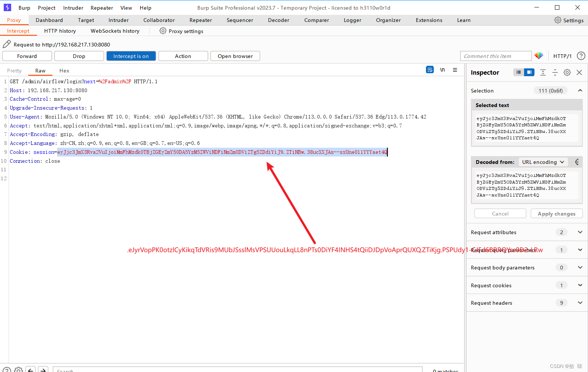
Task: Switch to the Extensions tab
Action: click(429, 20)
